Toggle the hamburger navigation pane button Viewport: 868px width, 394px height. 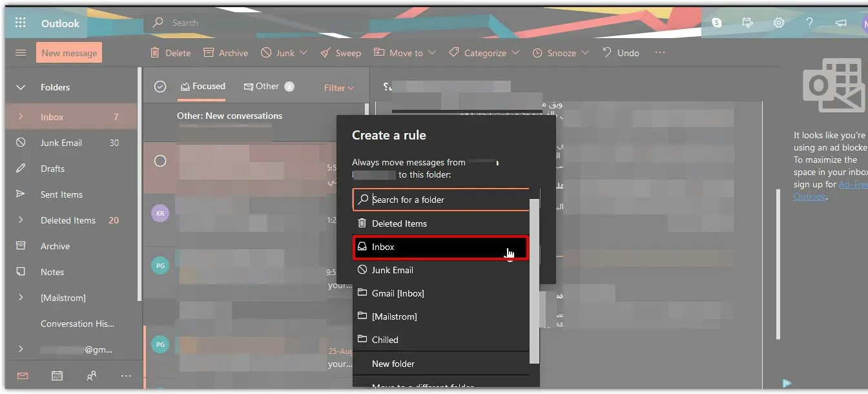pyautogui.click(x=21, y=53)
